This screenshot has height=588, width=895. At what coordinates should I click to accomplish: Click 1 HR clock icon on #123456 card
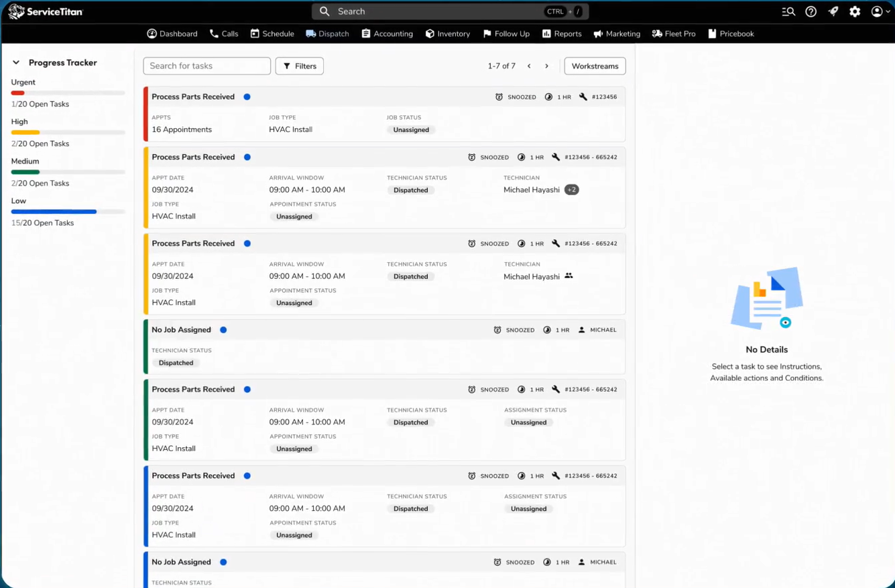[548, 97]
